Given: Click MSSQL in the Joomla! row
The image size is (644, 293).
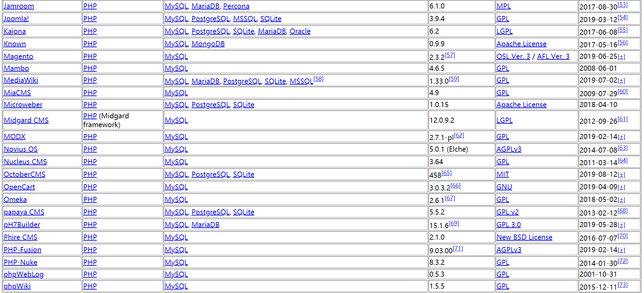Looking at the screenshot, I should (x=245, y=19).
